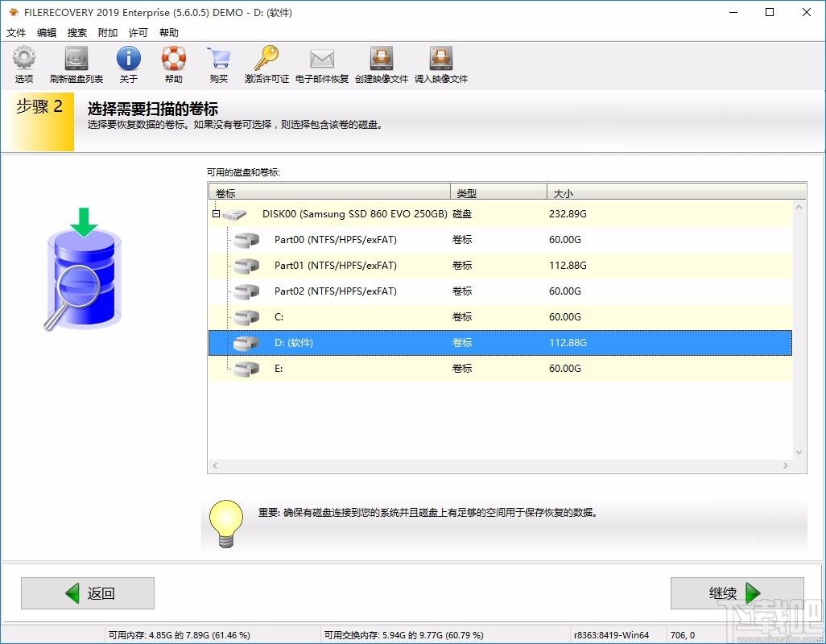Open Email recovery envelope icon
Screen dimensions: 826x644
[322, 59]
